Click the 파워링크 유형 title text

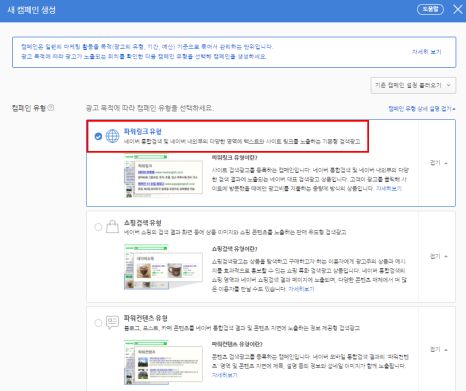tap(143, 131)
